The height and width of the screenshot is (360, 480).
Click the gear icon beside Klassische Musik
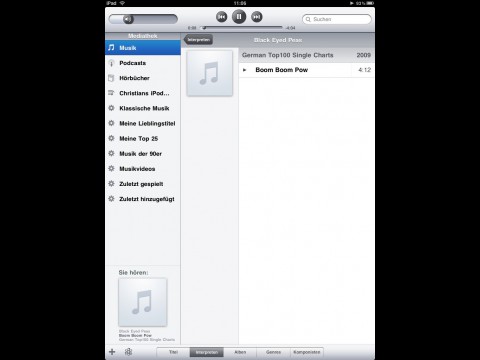(111, 108)
